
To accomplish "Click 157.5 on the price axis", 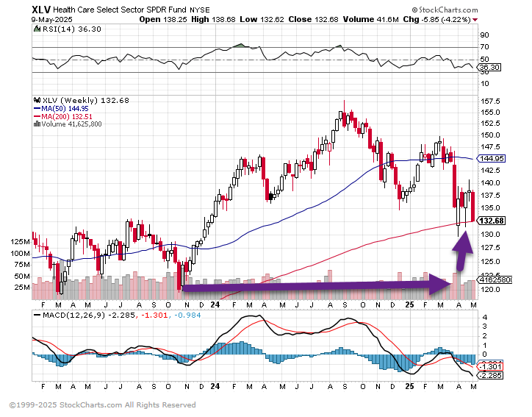I will coord(490,101).
